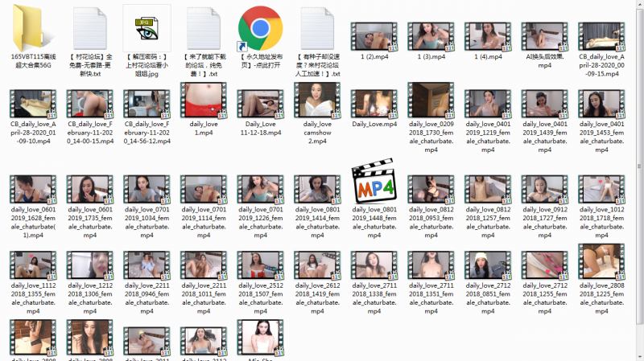Select the file 1 (2).mp4
The image size is (644, 361).
click(x=374, y=37)
